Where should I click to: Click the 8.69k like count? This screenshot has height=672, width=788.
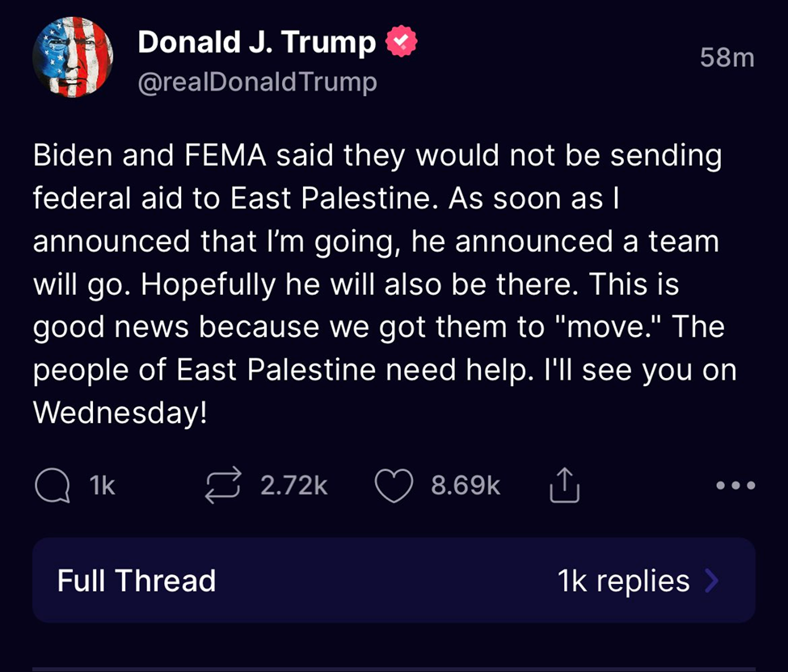click(466, 486)
